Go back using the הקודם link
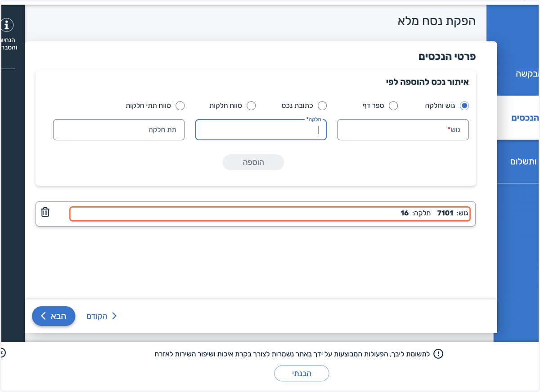 pos(102,316)
